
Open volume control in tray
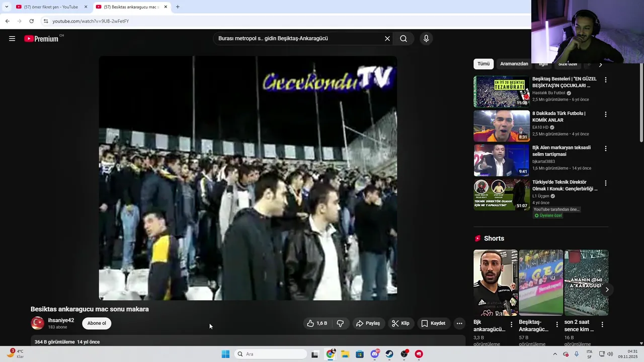pyautogui.click(x=610, y=354)
